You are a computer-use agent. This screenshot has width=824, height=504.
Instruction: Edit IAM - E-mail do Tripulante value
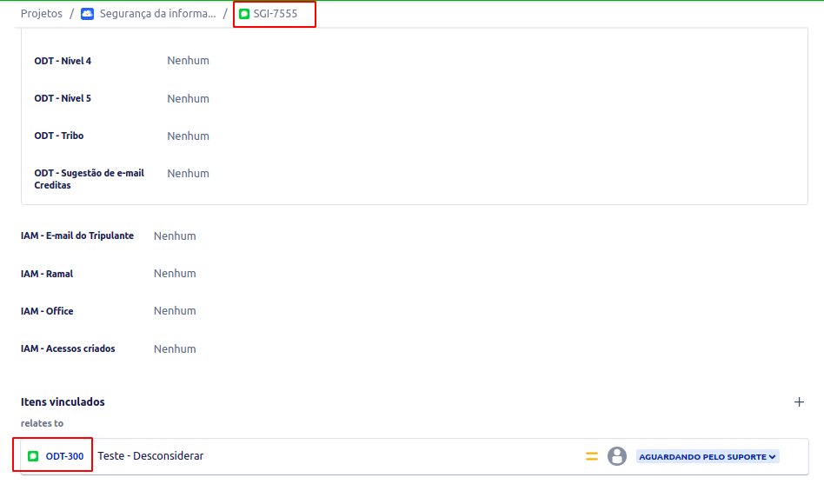coord(175,236)
